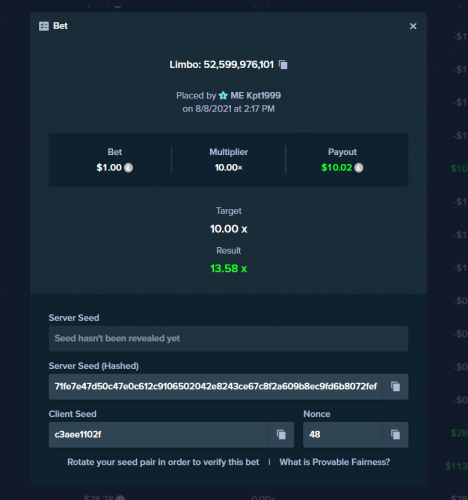This screenshot has width=468, height=500.
Task: Click the Limbo: 52,599,976,101 title
Action: [x=222, y=64]
